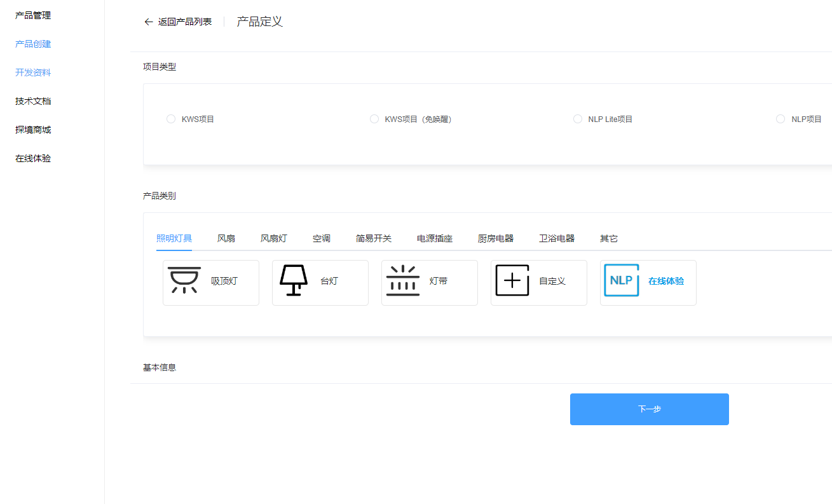Click the ceiling lamp icon (吸顶灯)
The width and height of the screenshot is (832, 504).
pos(184,280)
